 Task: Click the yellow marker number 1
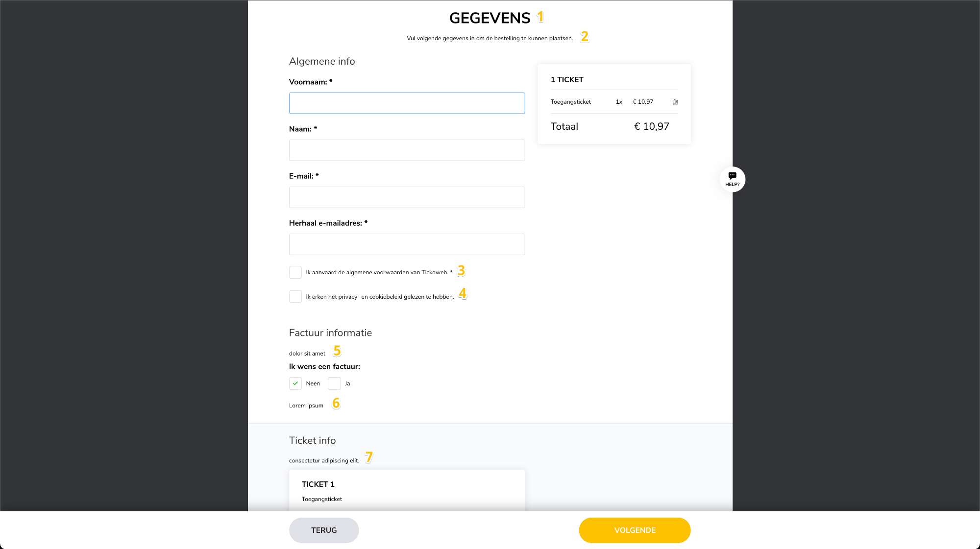coord(540,17)
